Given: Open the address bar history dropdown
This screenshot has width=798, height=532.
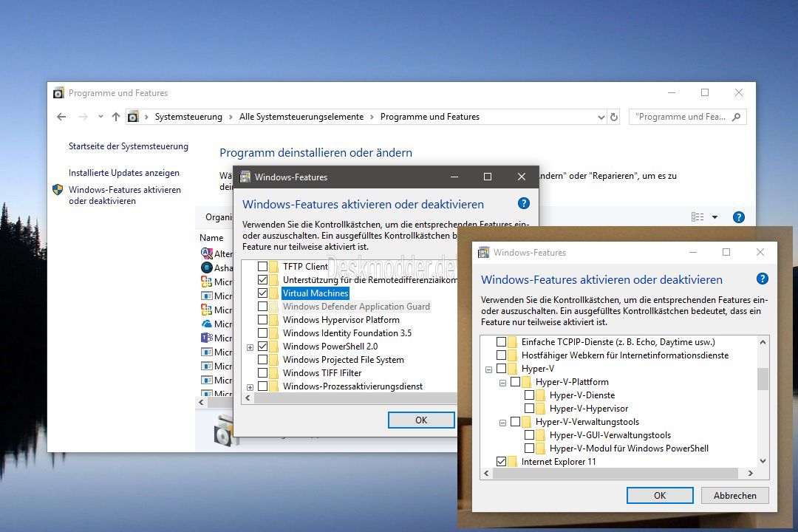Looking at the screenshot, I should [601, 117].
